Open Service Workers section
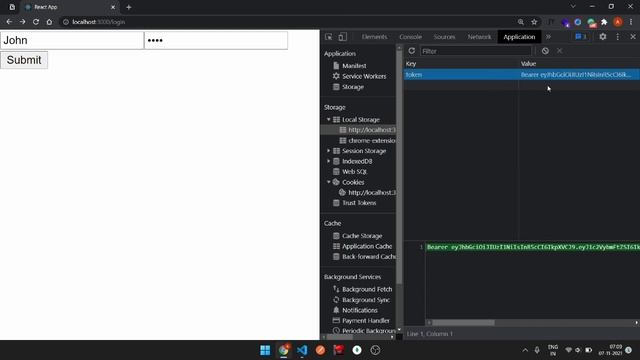Screen dimensions: 640x360 click(364, 76)
